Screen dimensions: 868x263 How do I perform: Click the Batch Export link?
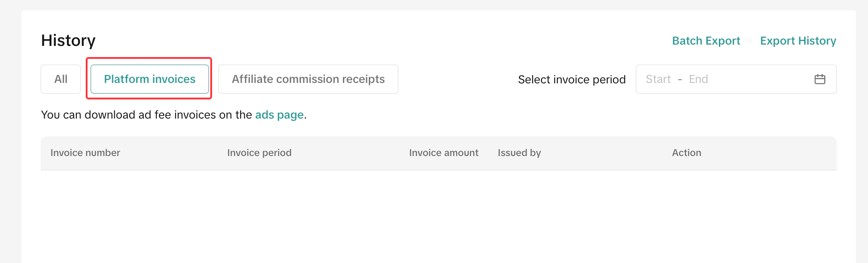pos(706,41)
